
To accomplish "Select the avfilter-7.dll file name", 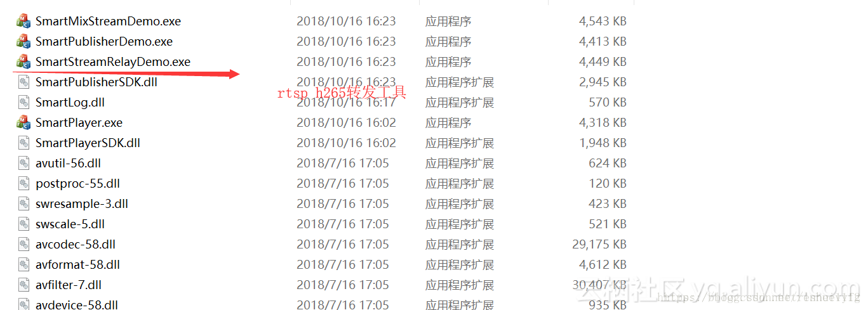I will [x=69, y=285].
